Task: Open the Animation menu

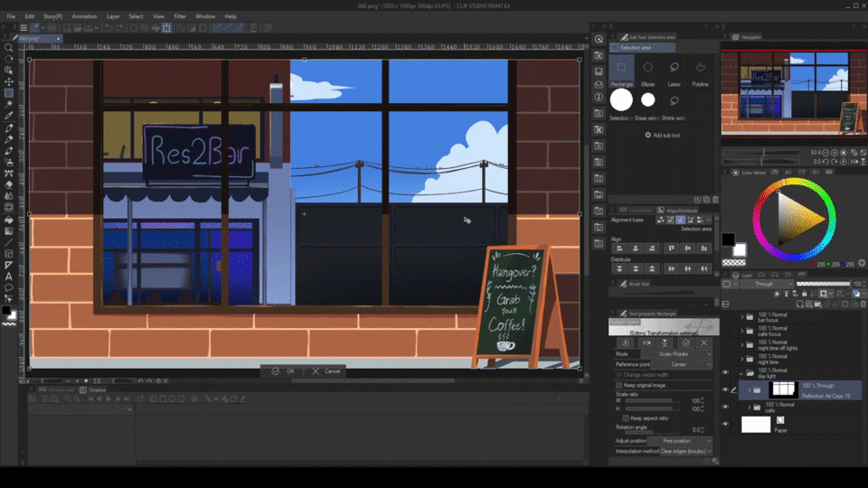Action: pyautogui.click(x=84, y=16)
